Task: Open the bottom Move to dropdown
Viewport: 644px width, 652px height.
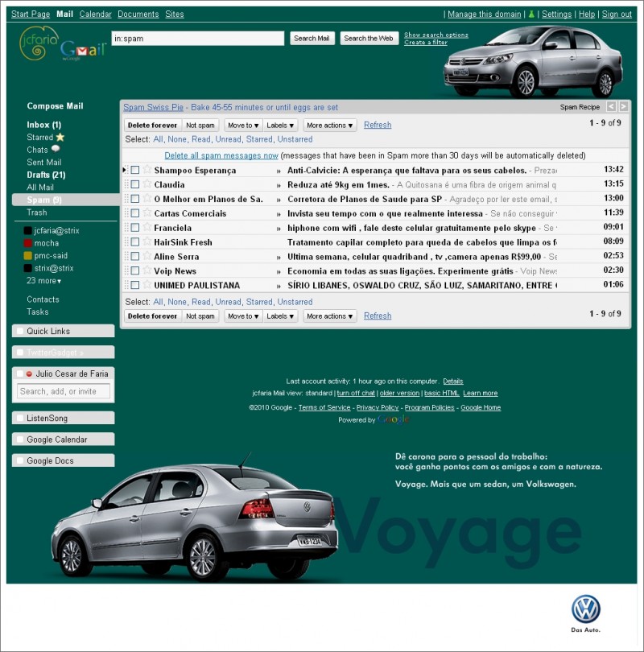Action: 243,316
